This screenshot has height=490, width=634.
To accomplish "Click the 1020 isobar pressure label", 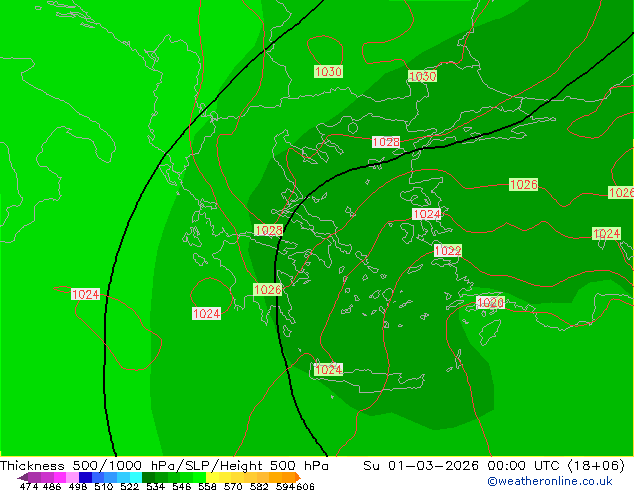I will (x=490, y=302).
